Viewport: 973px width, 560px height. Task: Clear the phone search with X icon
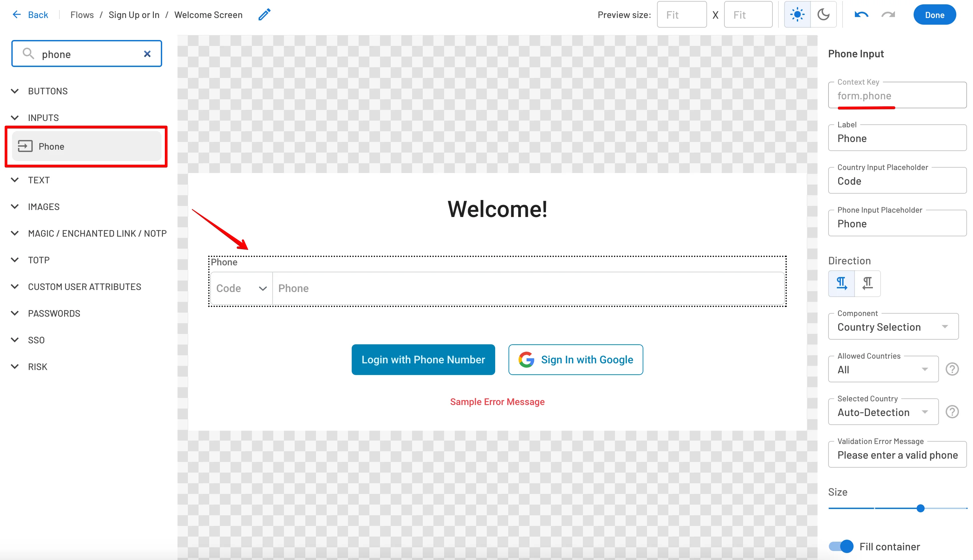(x=147, y=54)
